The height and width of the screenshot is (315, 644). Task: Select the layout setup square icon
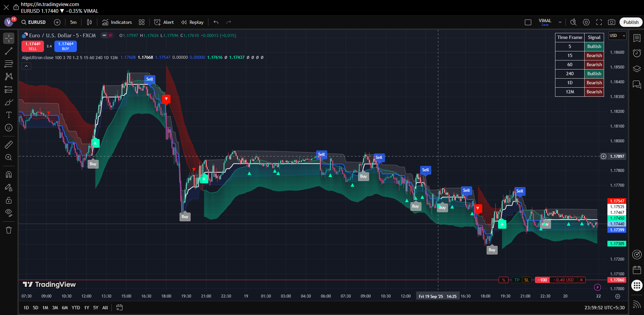(x=528, y=22)
